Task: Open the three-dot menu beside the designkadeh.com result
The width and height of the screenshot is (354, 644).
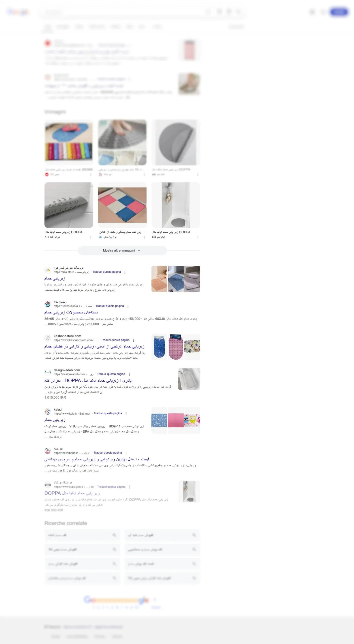Action: coord(129,374)
